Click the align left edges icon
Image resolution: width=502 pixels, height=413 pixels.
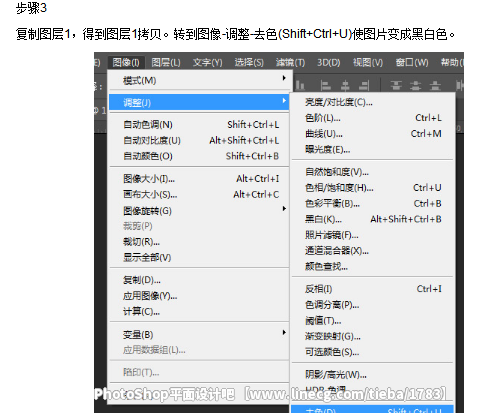pyautogui.click(x=325, y=85)
